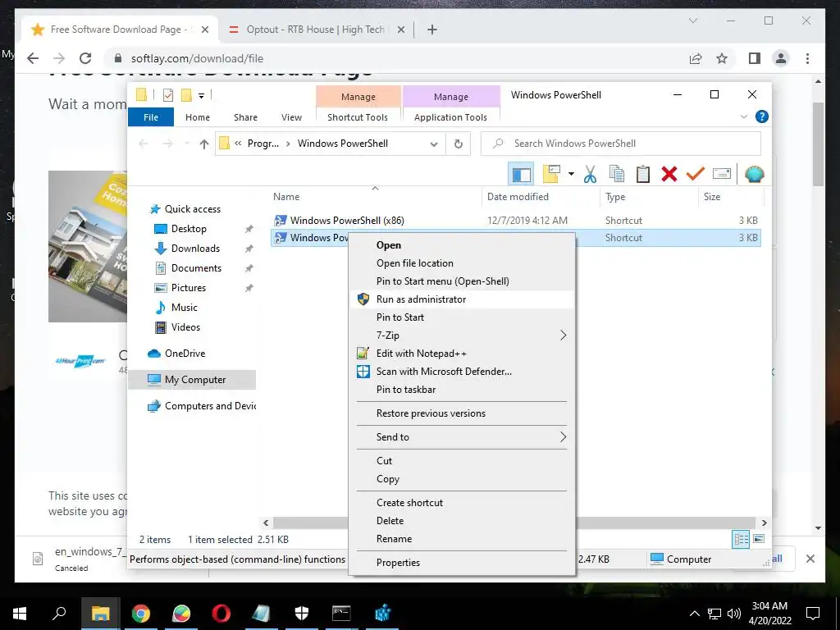
Task: Open the address bar history dropdown
Action: click(x=434, y=144)
